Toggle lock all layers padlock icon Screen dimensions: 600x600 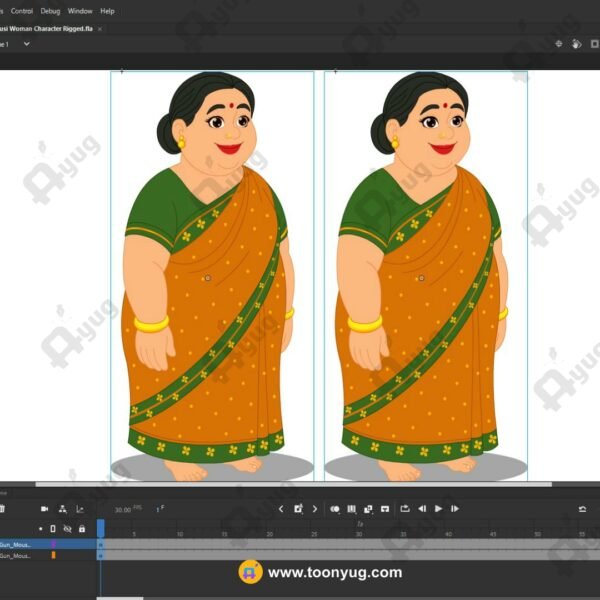click(82, 529)
